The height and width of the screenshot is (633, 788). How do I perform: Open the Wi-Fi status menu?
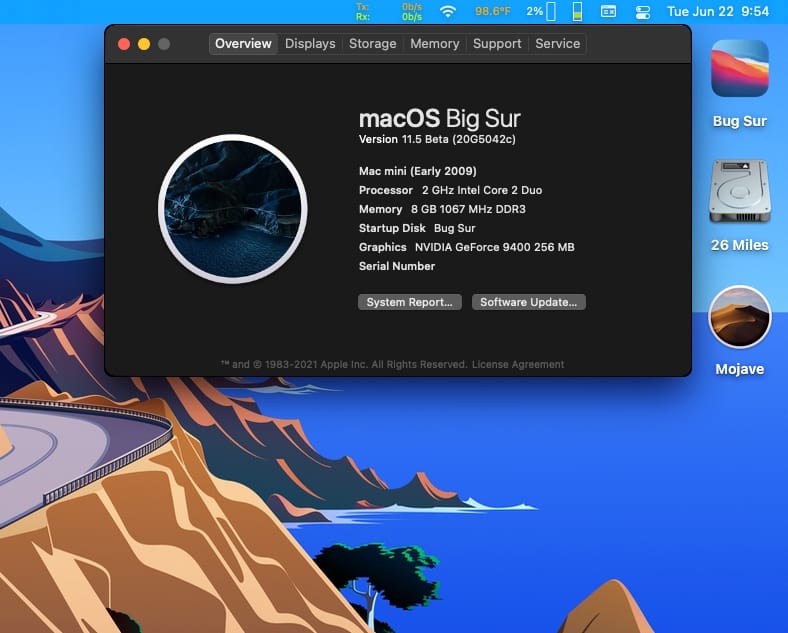click(448, 11)
